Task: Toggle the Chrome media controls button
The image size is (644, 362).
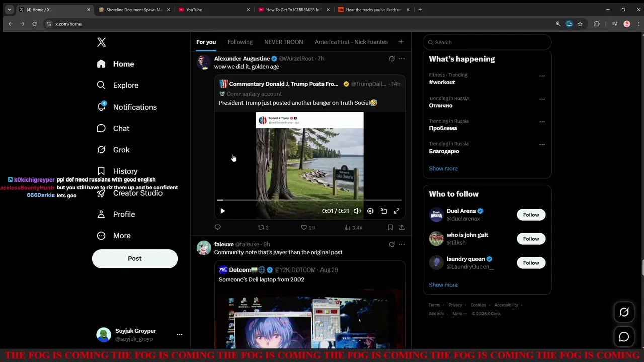Action: (x=615, y=24)
